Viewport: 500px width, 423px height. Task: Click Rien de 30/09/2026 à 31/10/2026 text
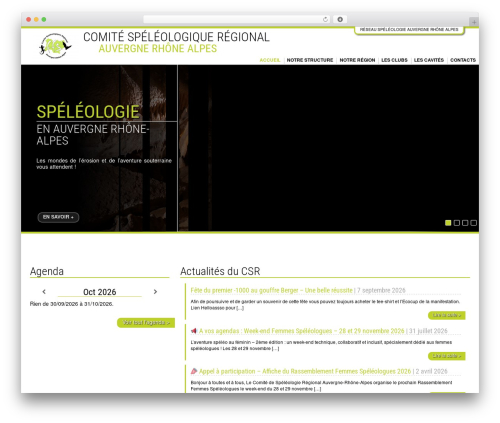pos(71,304)
